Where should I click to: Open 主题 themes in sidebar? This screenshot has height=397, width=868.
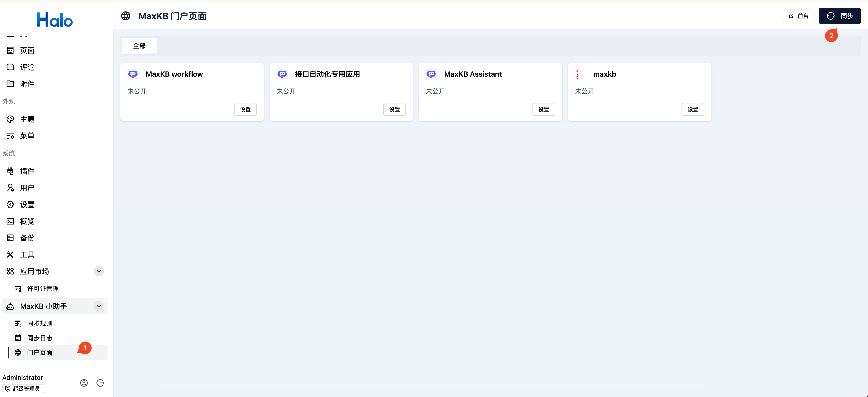coord(27,119)
